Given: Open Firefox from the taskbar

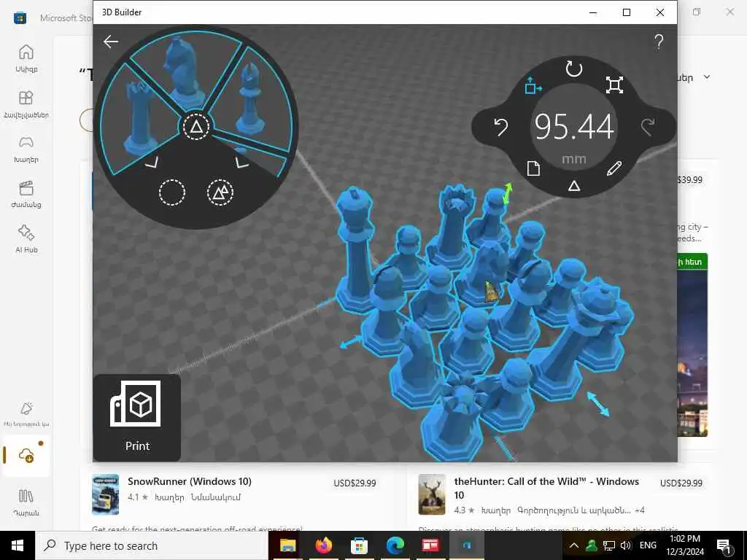Looking at the screenshot, I should pos(323,545).
